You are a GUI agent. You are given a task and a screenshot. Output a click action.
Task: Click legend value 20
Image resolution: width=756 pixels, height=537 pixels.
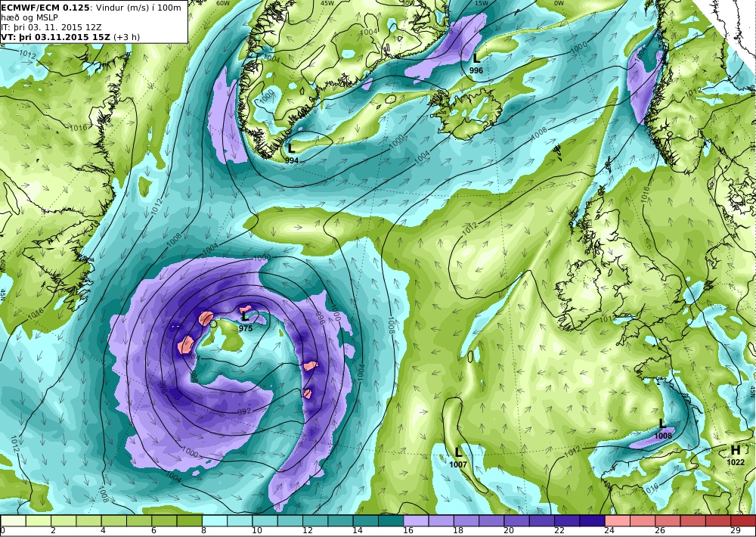(509, 531)
